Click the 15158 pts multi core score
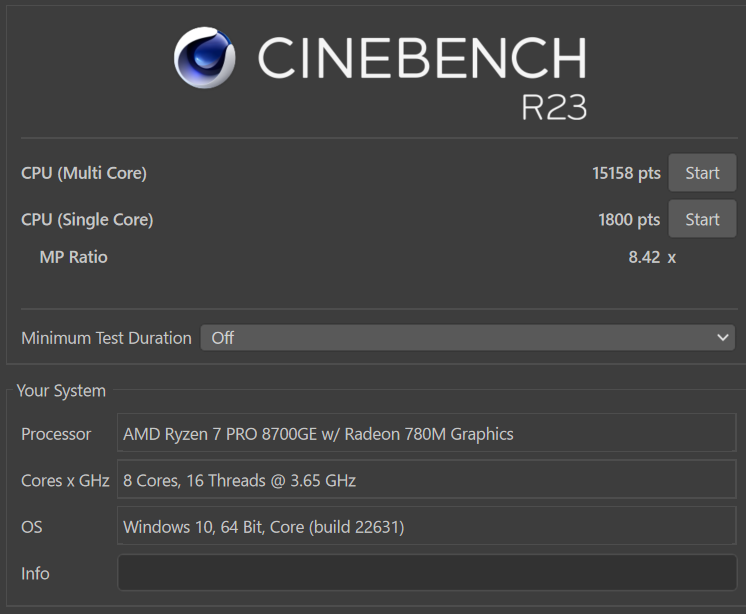This screenshot has width=746, height=614. (x=626, y=173)
